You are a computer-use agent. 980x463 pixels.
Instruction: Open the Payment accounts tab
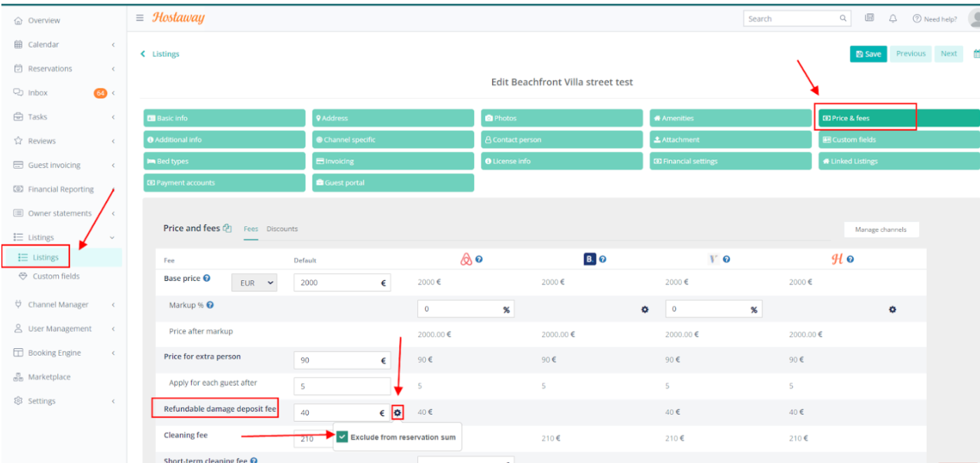(225, 183)
